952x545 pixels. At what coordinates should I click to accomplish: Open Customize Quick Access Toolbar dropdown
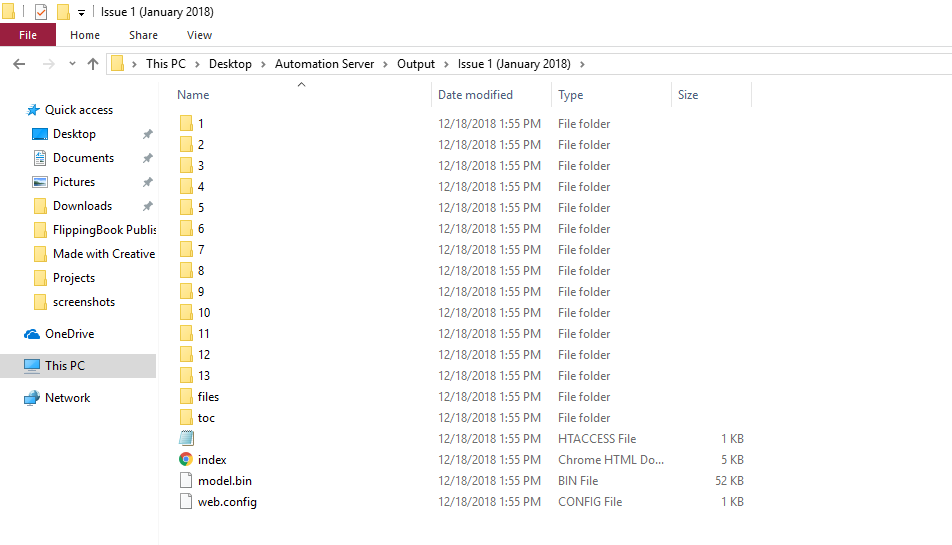pyautogui.click(x=81, y=12)
